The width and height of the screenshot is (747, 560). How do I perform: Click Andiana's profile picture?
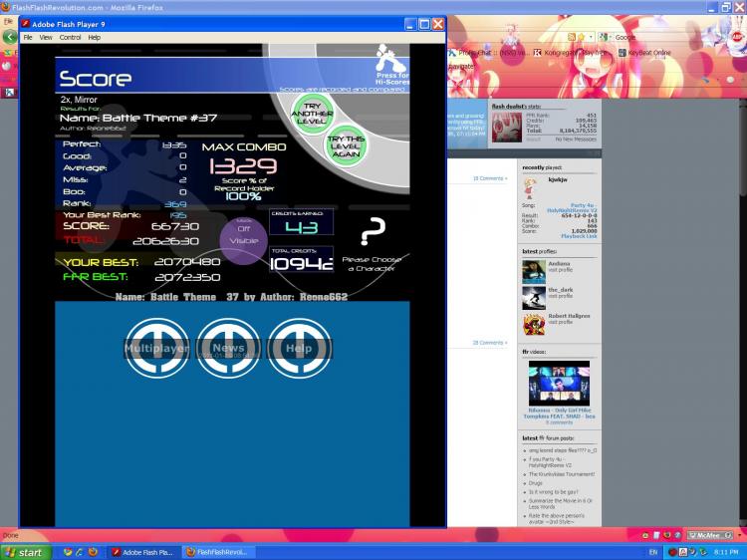(534, 272)
